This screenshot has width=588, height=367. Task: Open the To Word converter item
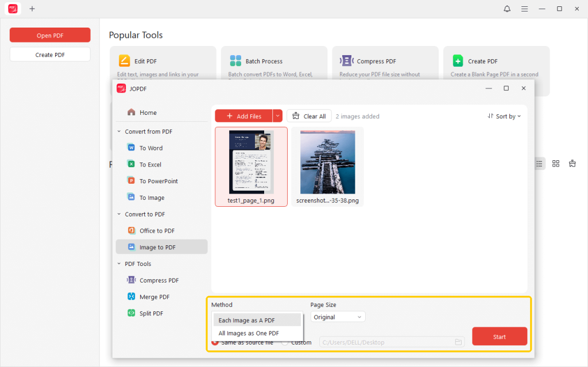click(151, 148)
